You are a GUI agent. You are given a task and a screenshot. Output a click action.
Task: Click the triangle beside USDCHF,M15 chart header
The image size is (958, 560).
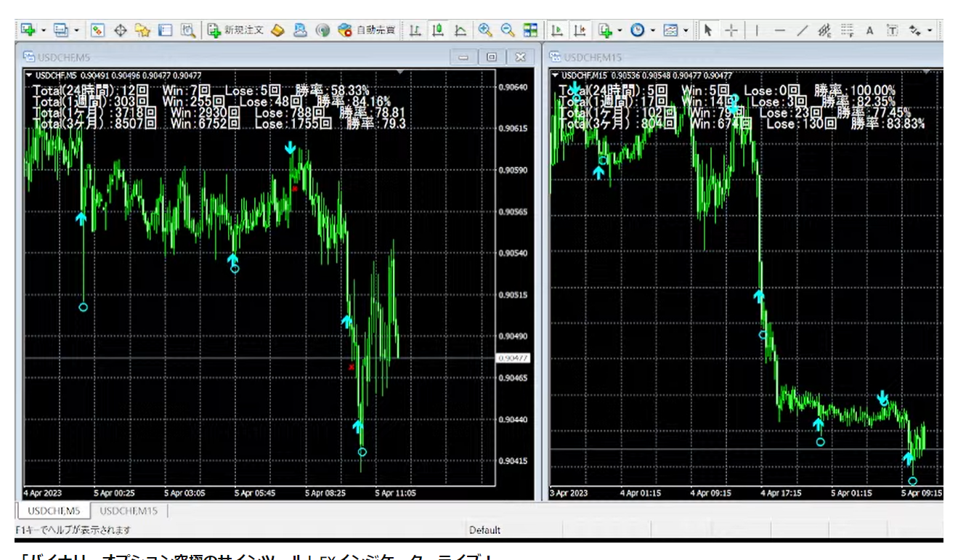click(556, 75)
